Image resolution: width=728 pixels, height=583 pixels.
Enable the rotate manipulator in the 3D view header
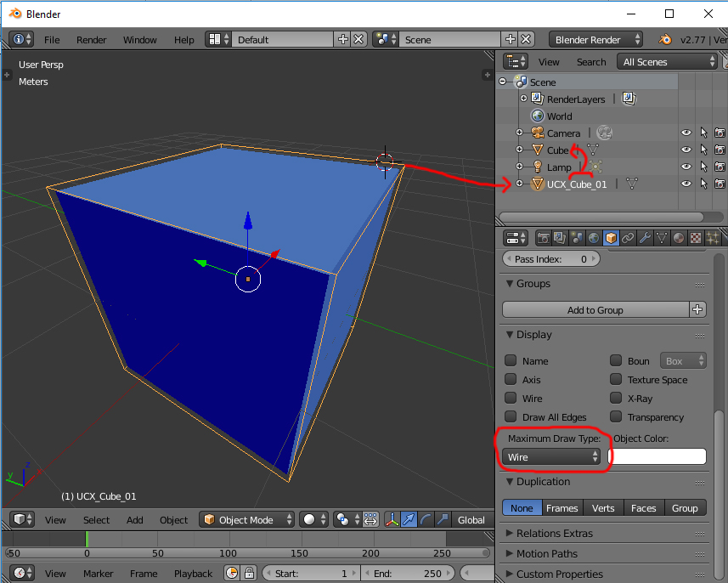[427, 518]
